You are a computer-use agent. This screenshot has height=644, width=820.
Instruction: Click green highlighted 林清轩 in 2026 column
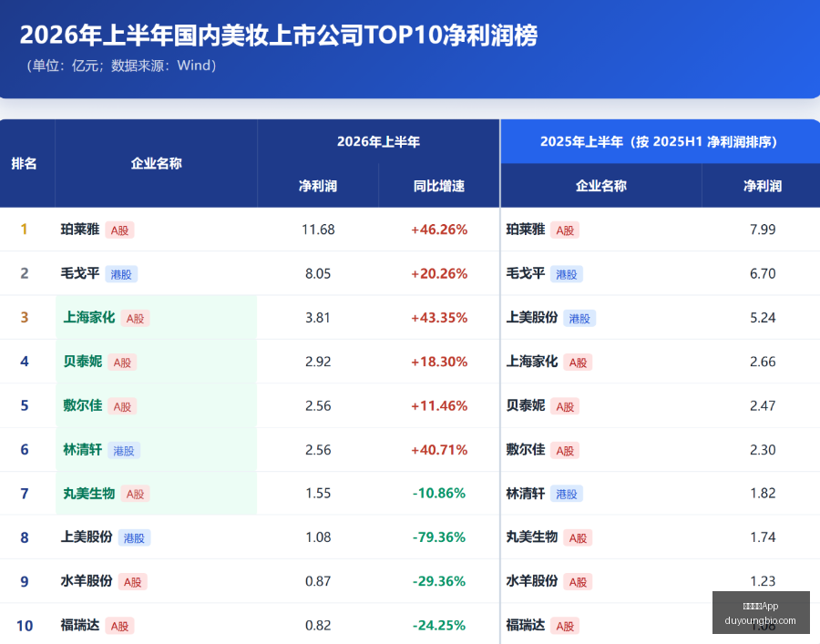click(x=83, y=450)
